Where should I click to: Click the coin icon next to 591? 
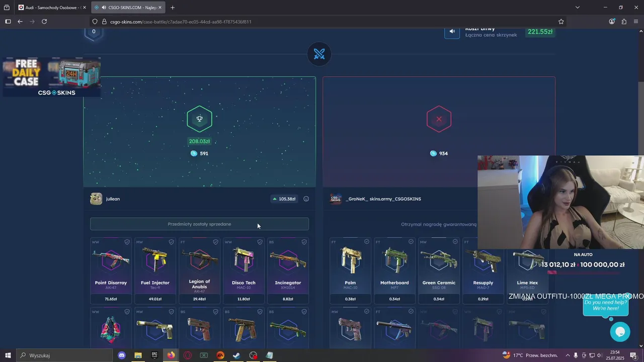(x=194, y=153)
